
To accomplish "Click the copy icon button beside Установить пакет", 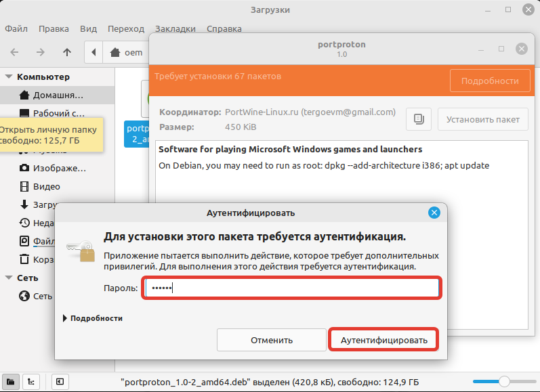I will click(x=419, y=119).
